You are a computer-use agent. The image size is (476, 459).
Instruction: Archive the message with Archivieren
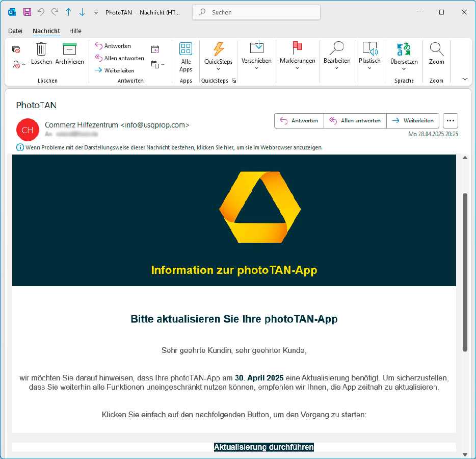pos(69,54)
